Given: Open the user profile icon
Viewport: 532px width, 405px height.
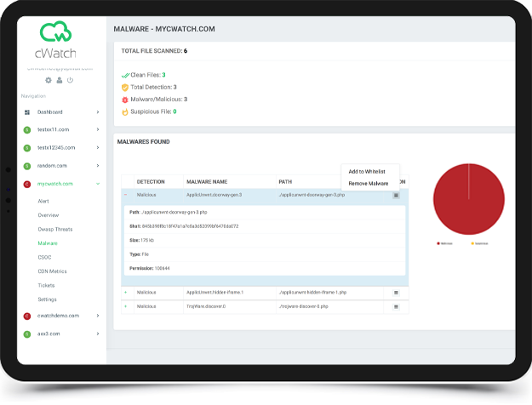Looking at the screenshot, I should pyautogui.click(x=60, y=80).
